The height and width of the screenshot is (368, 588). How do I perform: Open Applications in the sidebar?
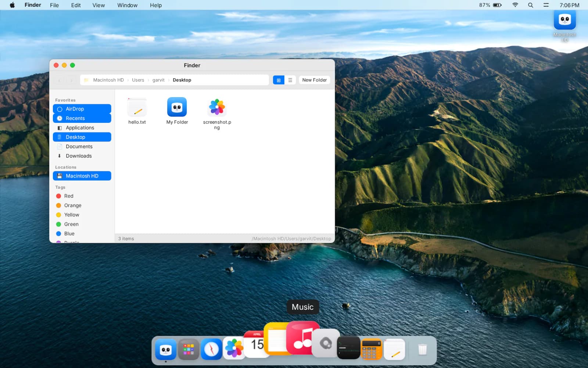point(82,128)
